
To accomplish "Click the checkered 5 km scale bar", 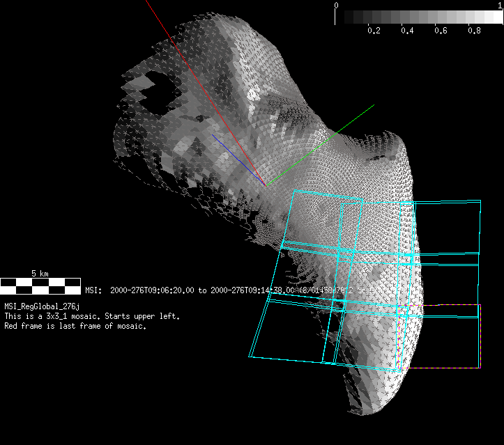I will pos(40,286).
